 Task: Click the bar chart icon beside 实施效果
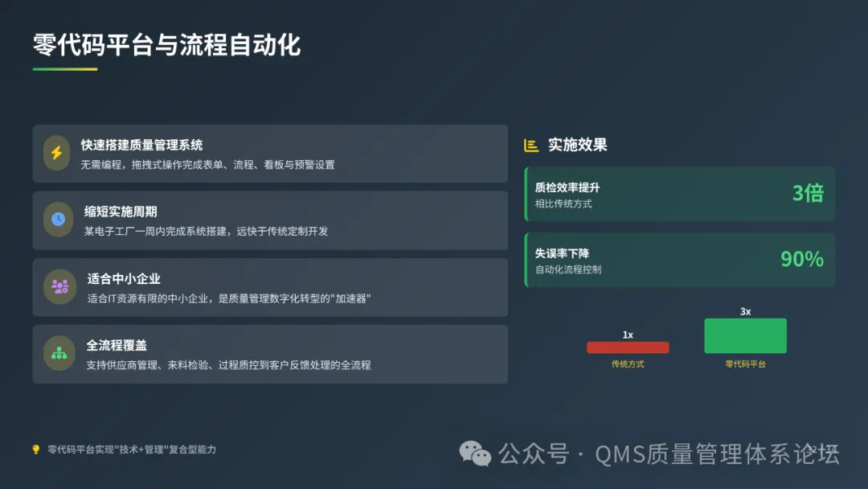coord(531,145)
